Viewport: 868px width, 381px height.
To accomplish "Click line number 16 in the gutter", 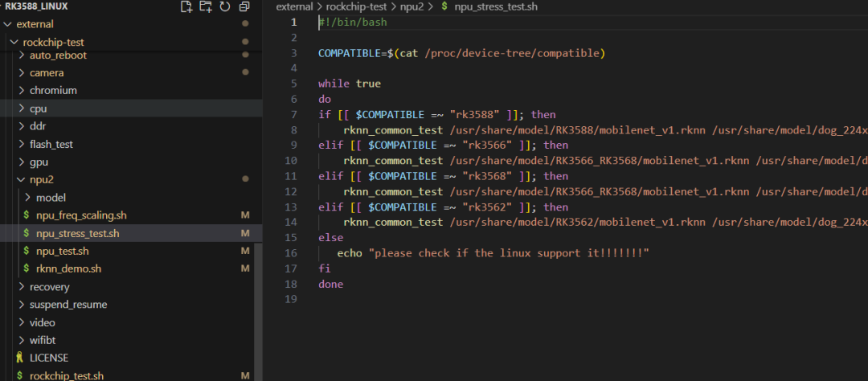I will point(291,253).
